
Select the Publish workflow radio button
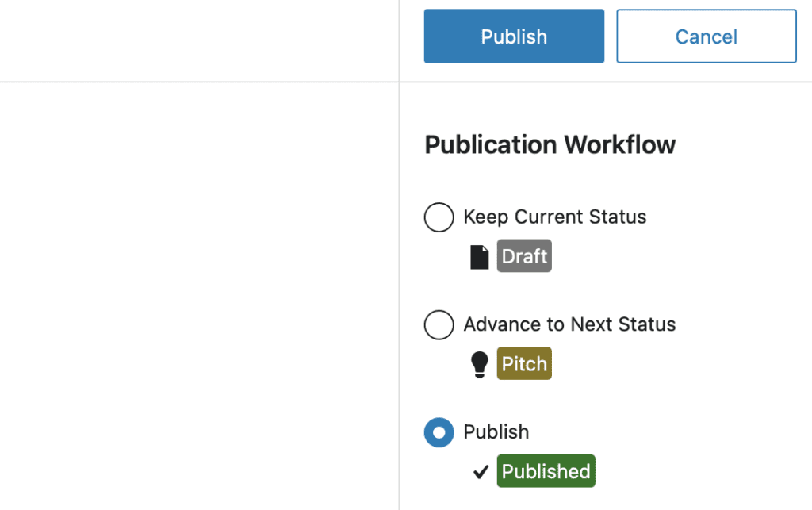439,432
